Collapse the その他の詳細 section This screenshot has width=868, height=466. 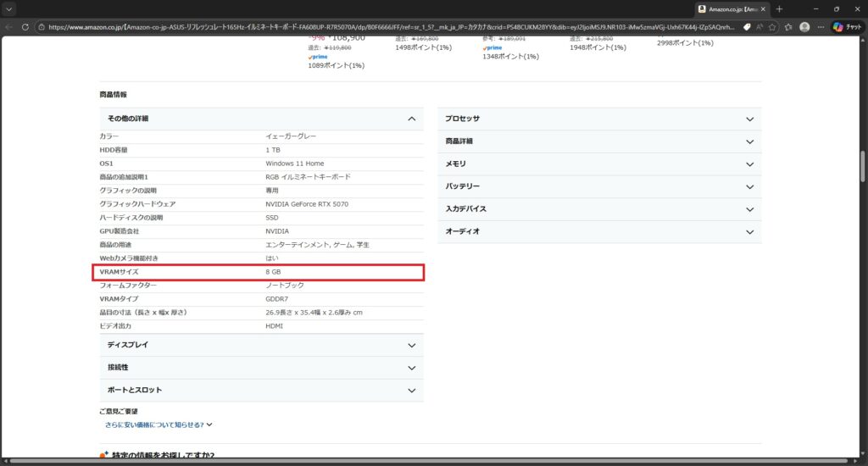pyautogui.click(x=412, y=119)
